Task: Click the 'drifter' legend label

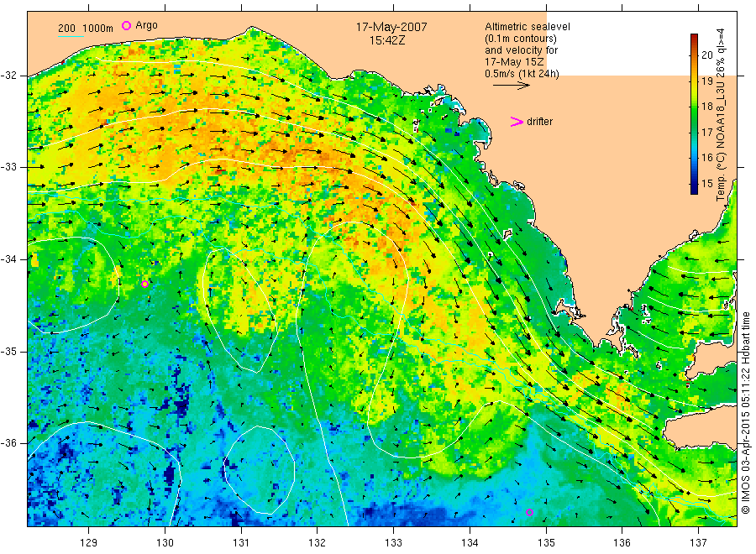Action: pos(539,122)
